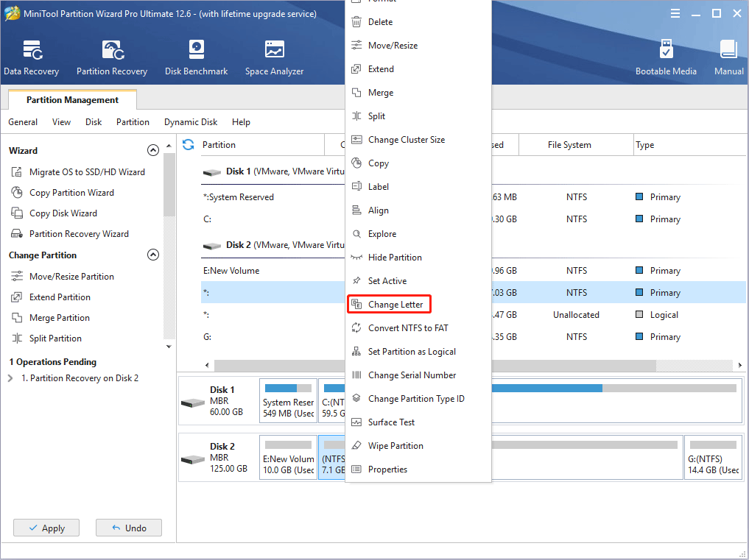Open the Disk menu
The image size is (749, 560).
(x=94, y=122)
